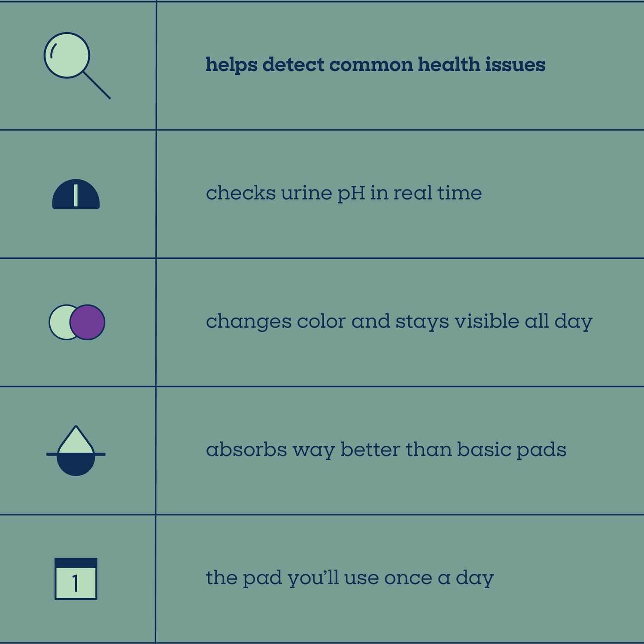The height and width of the screenshot is (644, 644).
Task: Open "the pad you'll use once a day"
Action: [x=350, y=578]
